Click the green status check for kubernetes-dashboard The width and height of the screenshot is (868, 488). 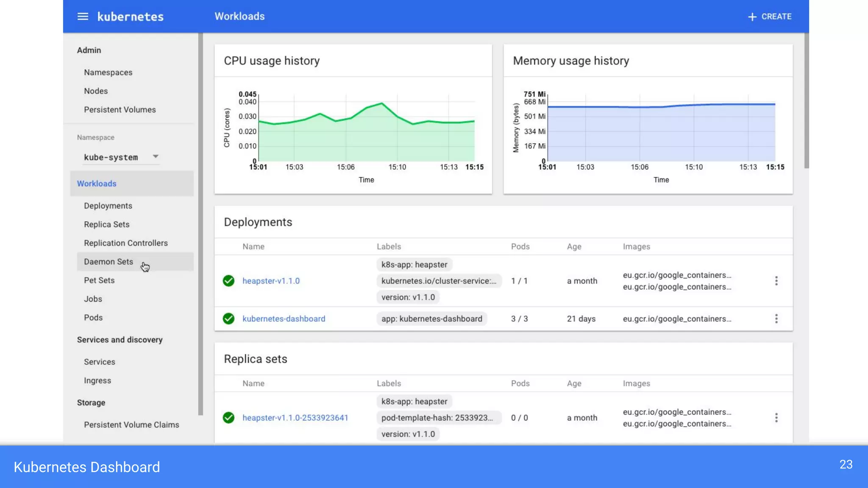click(228, 319)
